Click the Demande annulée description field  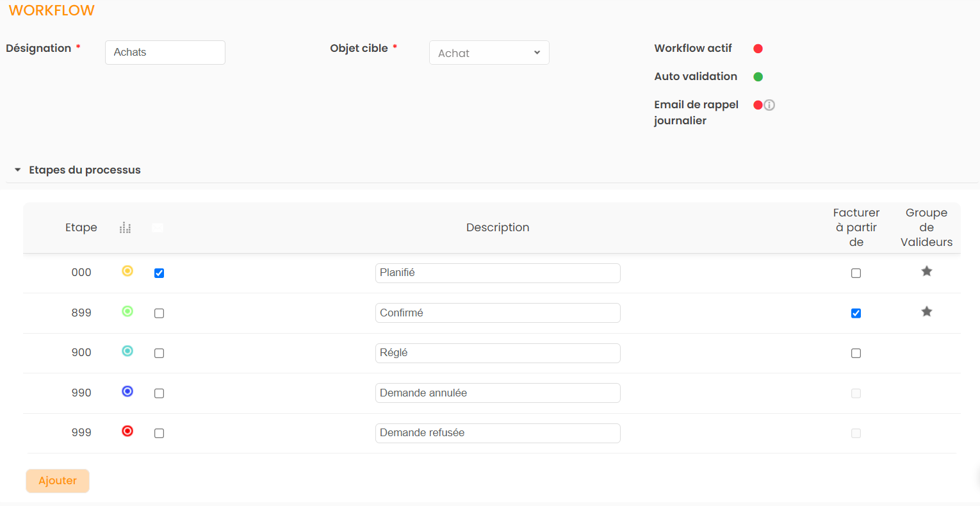click(x=497, y=393)
